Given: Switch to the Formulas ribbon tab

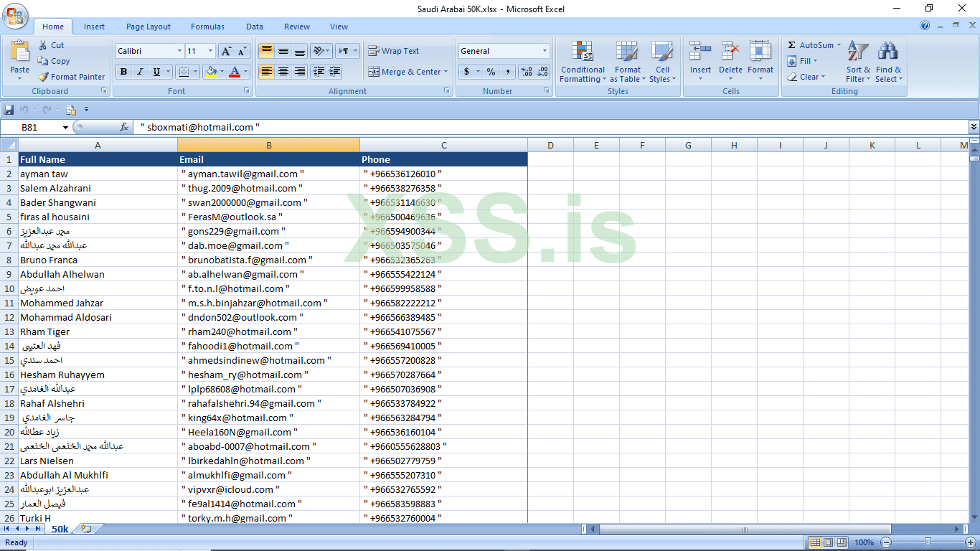Looking at the screenshot, I should [207, 27].
